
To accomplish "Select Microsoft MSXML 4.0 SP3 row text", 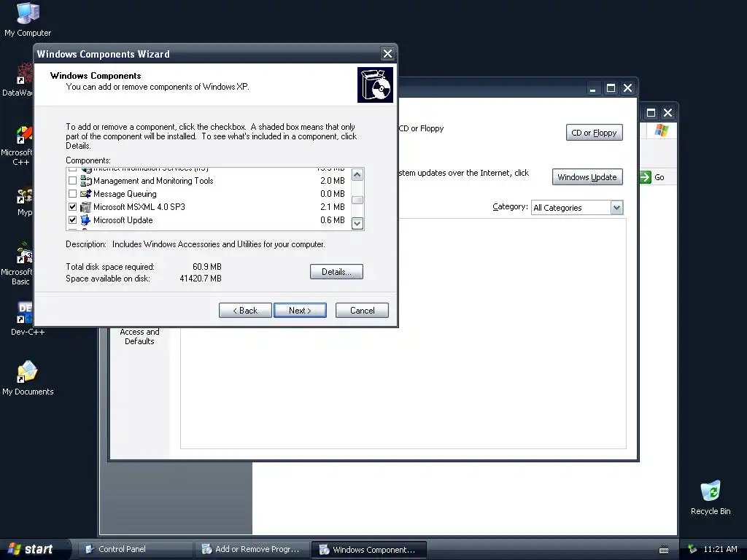I will pos(139,207).
